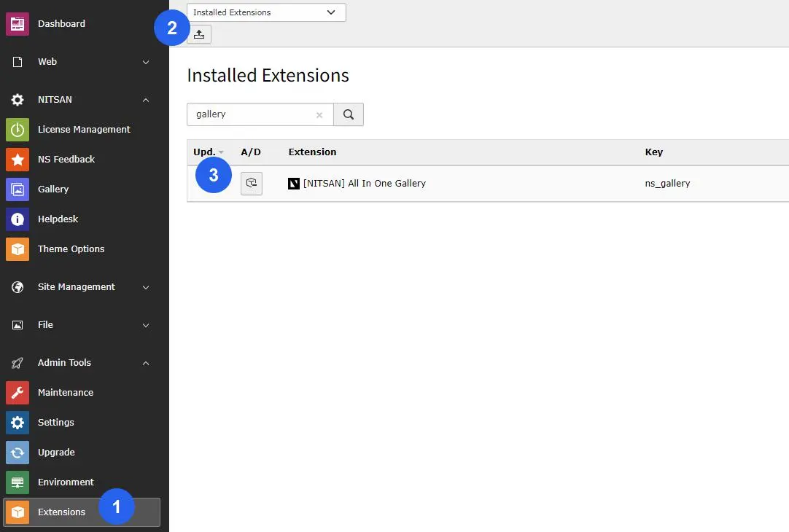Open License Management power icon
Screen dimensions: 789x532
coord(17,129)
